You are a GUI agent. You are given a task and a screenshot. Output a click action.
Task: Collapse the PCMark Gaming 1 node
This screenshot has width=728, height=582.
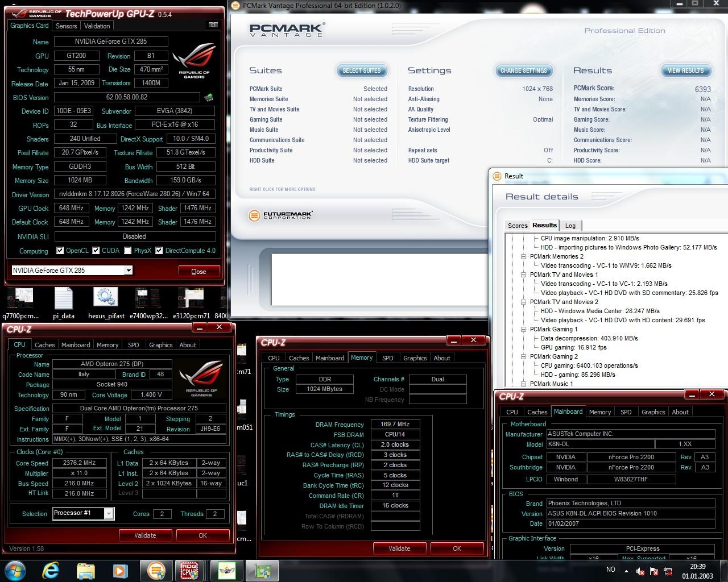pyautogui.click(x=524, y=329)
